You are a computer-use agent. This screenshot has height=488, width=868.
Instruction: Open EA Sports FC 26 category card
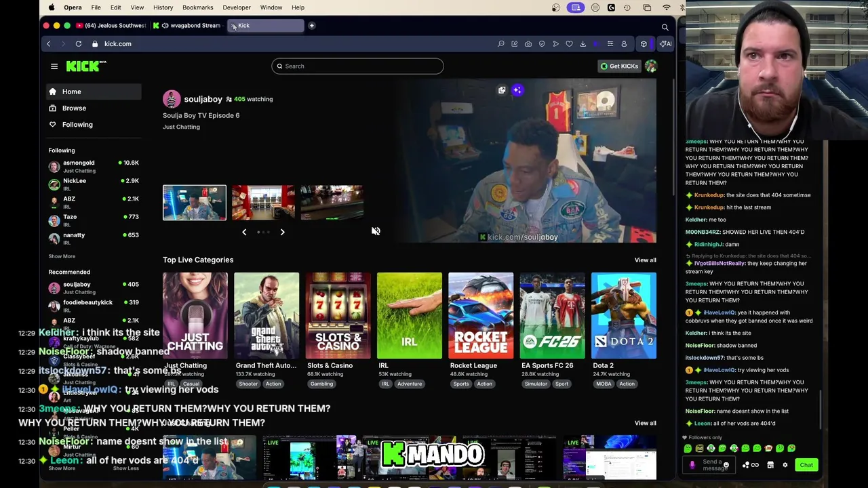[552, 315]
